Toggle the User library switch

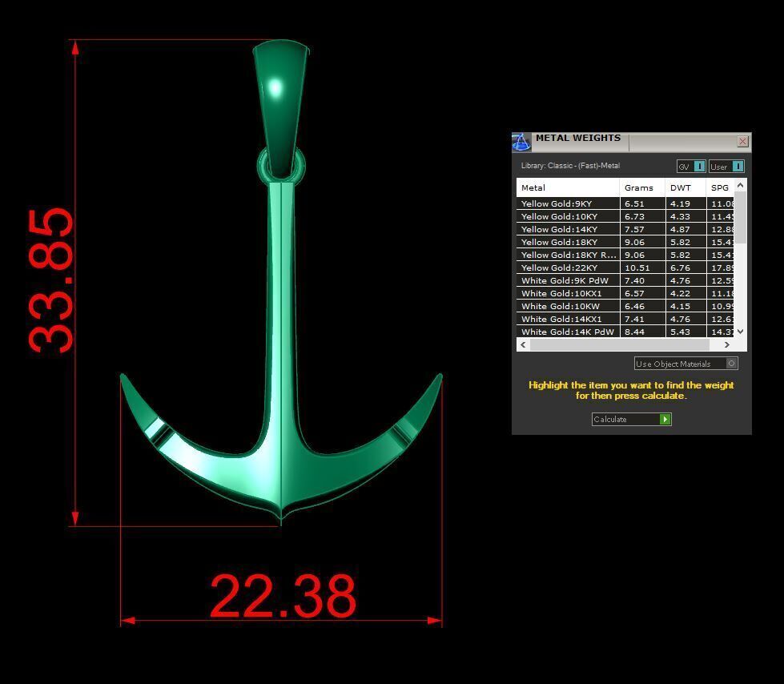click(x=726, y=167)
